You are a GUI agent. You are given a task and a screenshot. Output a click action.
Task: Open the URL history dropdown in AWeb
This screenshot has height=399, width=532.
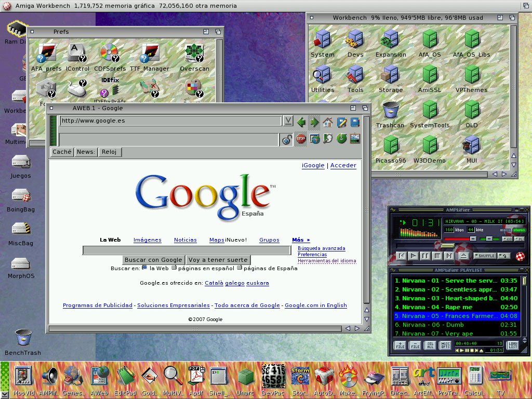click(x=288, y=121)
